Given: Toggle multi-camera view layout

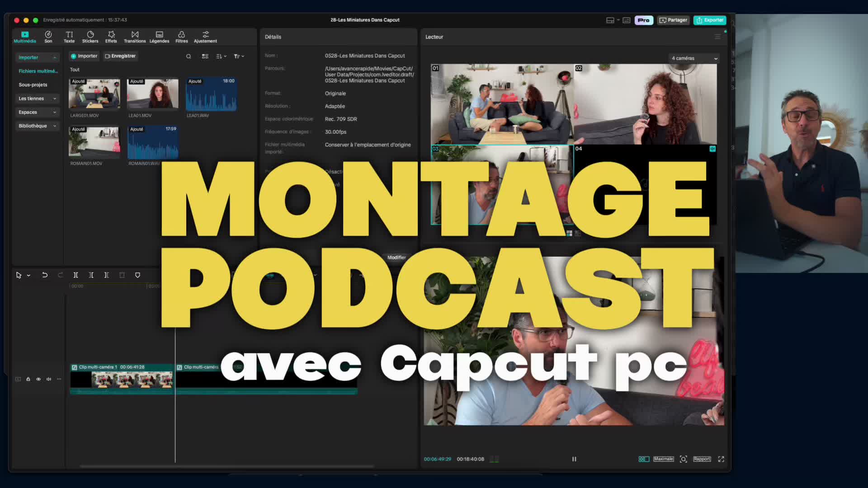Looking at the screenshot, I should tap(644, 459).
